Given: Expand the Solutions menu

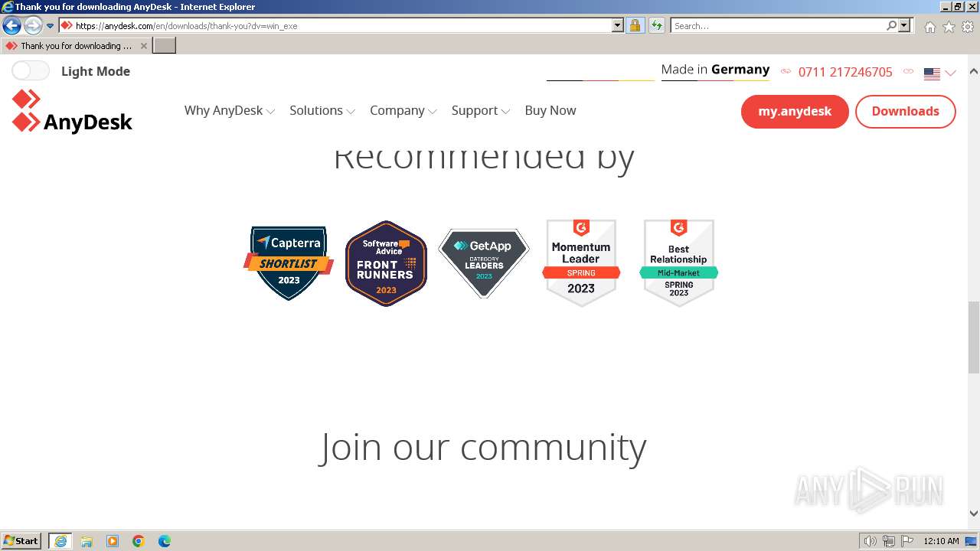Looking at the screenshot, I should [322, 110].
